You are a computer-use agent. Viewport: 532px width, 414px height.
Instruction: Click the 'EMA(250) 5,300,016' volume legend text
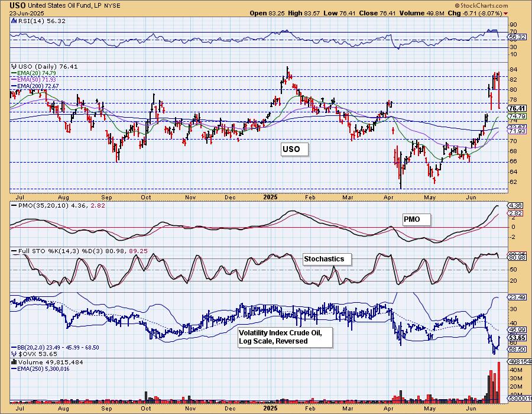pos(43,369)
